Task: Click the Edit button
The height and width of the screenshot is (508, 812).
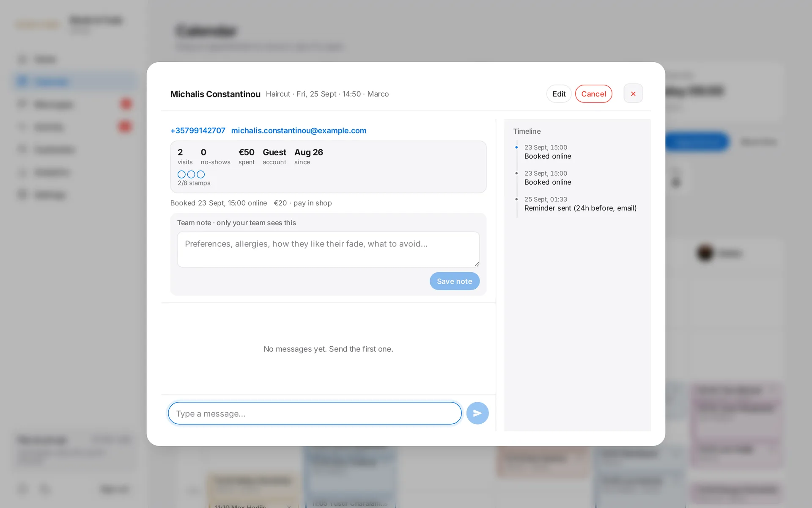Action: pos(559,94)
